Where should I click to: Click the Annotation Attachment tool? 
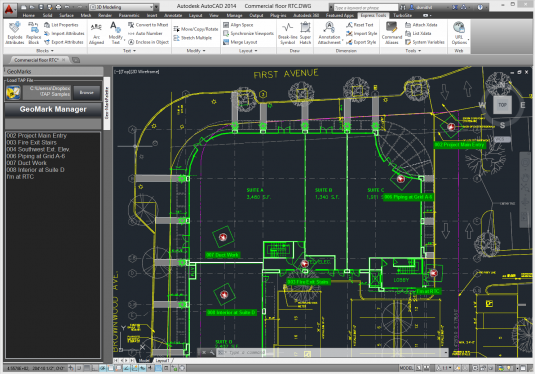[329, 33]
